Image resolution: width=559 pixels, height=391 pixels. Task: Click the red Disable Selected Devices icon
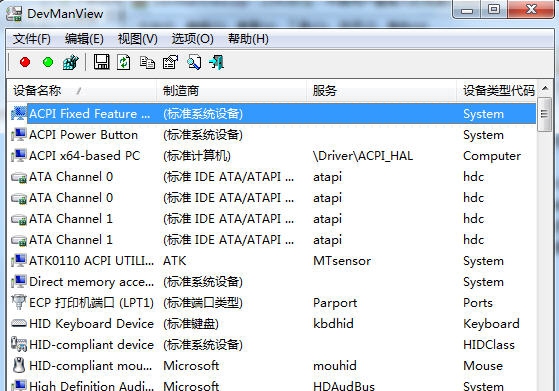(25, 62)
